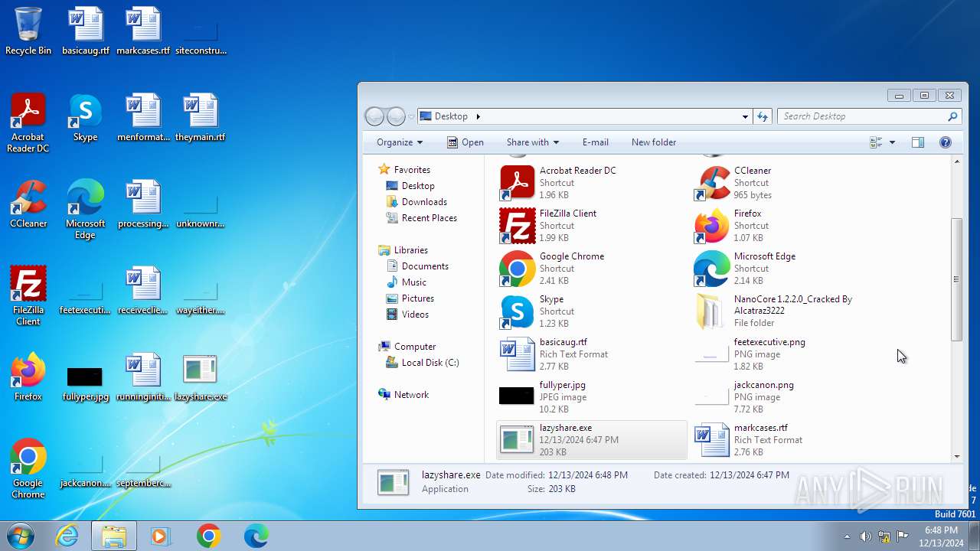This screenshot has width=980, height=551.
Task: Select Acrobat Reader DC desktop shortcut
Action: (x=28, y=122)
